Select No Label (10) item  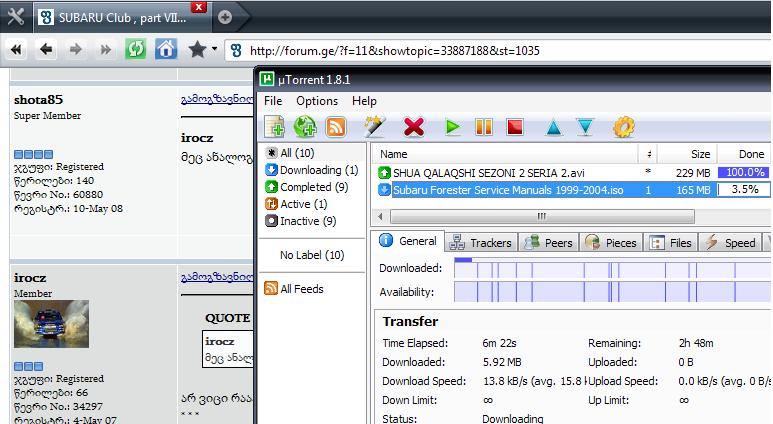(x=312, y=255)
